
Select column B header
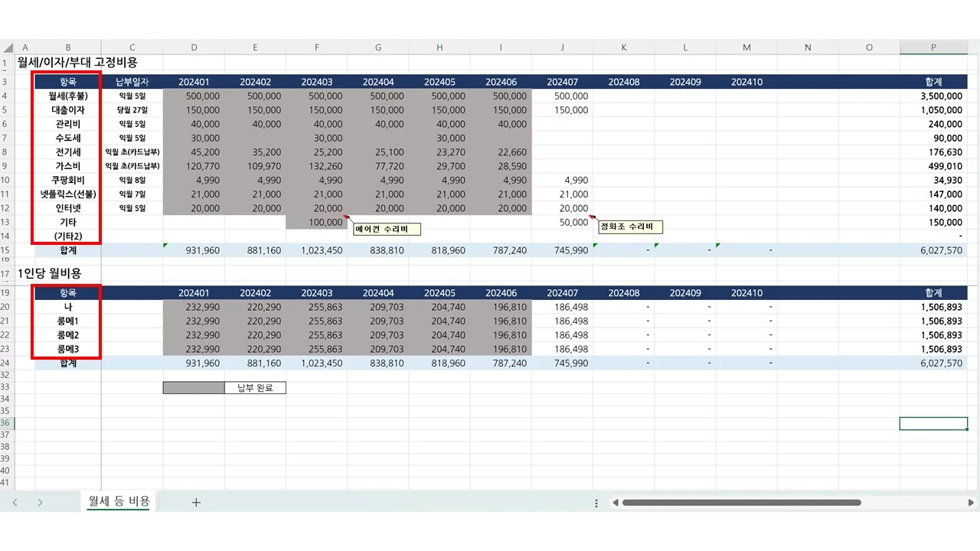click(68, 47)
